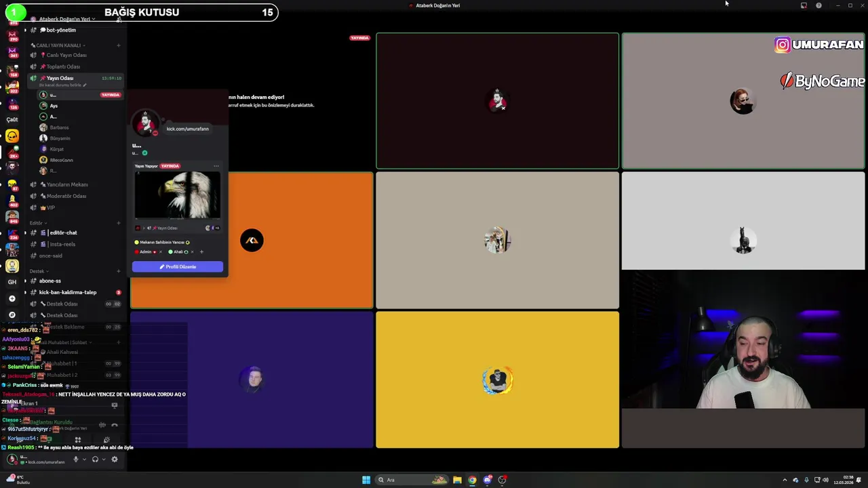Click the profile popup avatar

[x=145, y=123]
